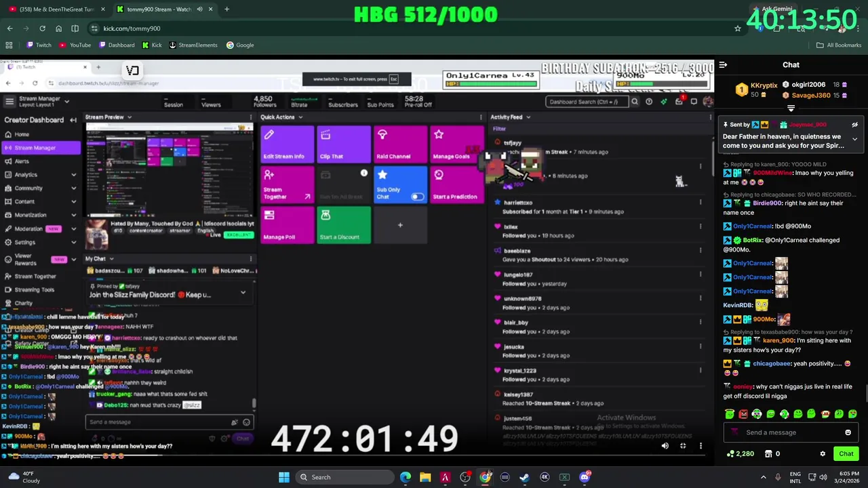Open options for harriettcxo subscription event
The image size is (868, 488).
click(701, 203)
